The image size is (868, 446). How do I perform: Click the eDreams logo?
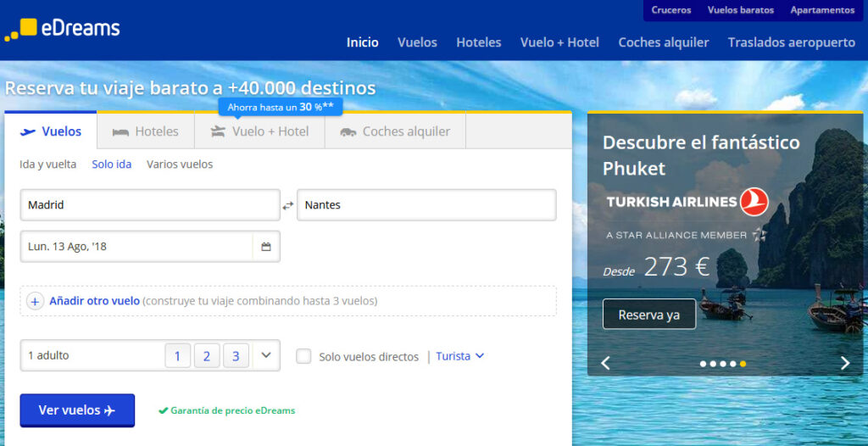coord(63,29)
